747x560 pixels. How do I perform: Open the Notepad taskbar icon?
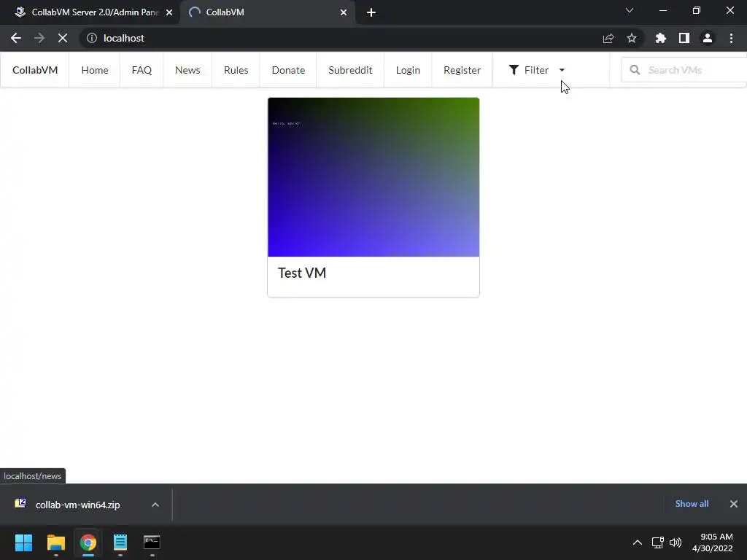[x=120, y=542]
